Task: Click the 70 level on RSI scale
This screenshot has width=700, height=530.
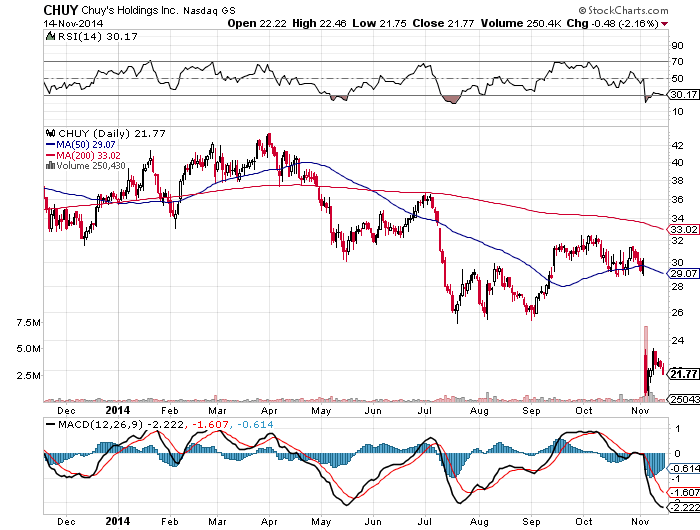Action: tap(677, 62)
